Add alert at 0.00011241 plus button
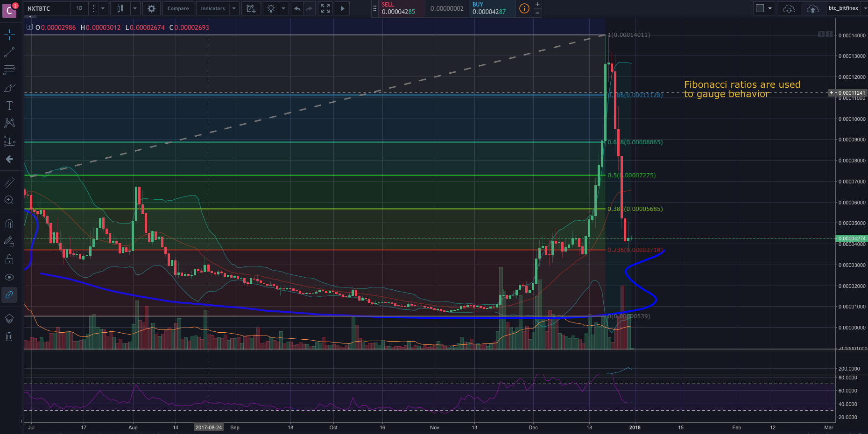The image size is (868, 434). point(831,93)
